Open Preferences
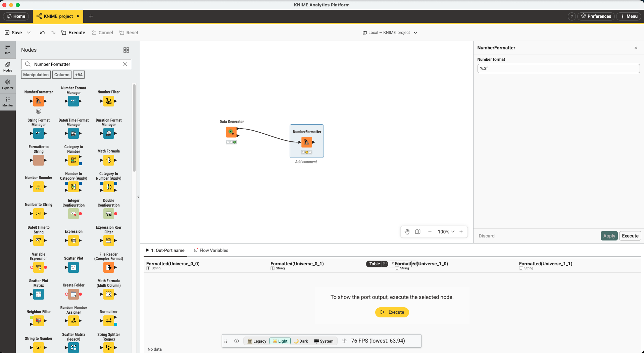This screenshot has height=353, width=644. pyautogui.click(x=596, y=16)
